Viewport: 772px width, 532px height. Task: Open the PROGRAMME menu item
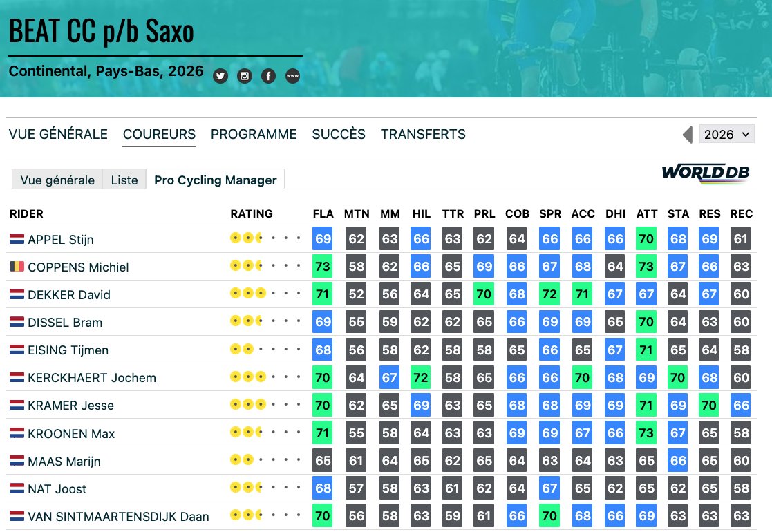(254, 134)
